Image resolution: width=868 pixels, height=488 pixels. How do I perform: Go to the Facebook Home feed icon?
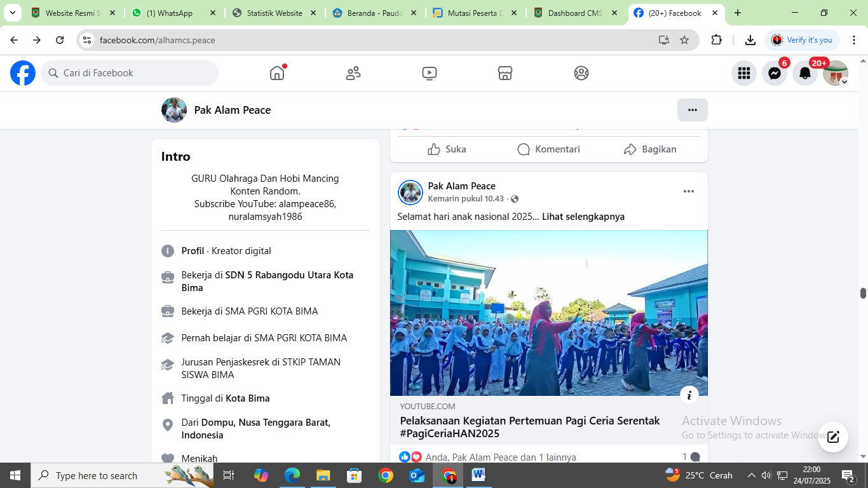(277, 73)
